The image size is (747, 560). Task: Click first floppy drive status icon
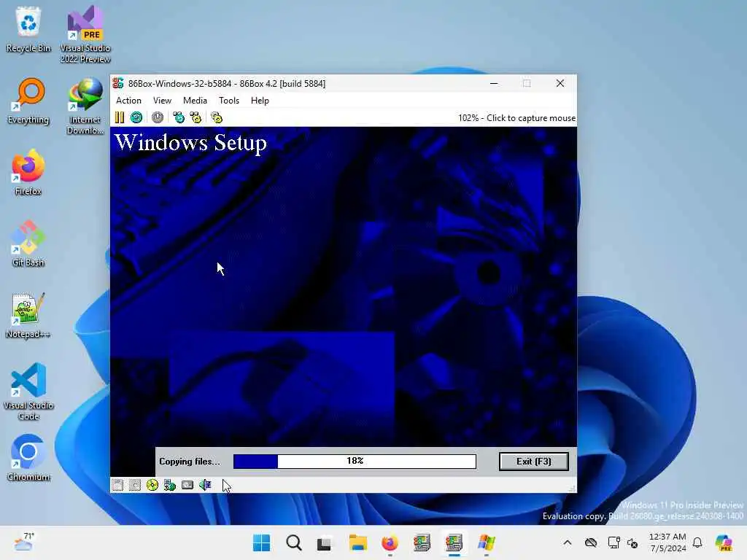click(x=117, y=485)
